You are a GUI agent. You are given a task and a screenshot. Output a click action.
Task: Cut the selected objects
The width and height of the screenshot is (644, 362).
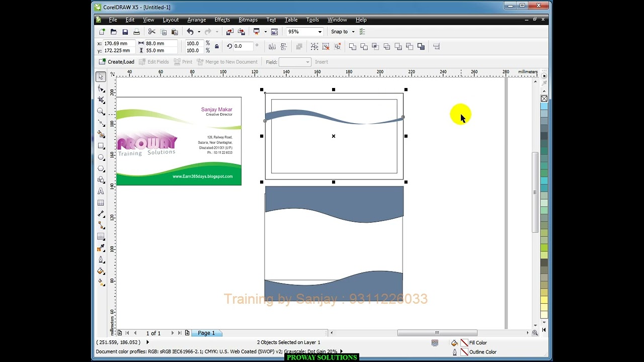click(x=152, y=32)
